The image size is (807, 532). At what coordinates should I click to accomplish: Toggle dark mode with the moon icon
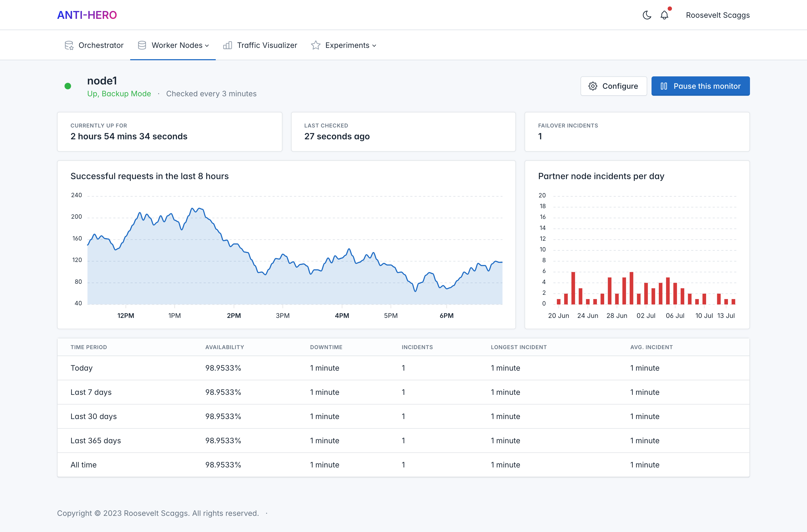click(647, 15)
